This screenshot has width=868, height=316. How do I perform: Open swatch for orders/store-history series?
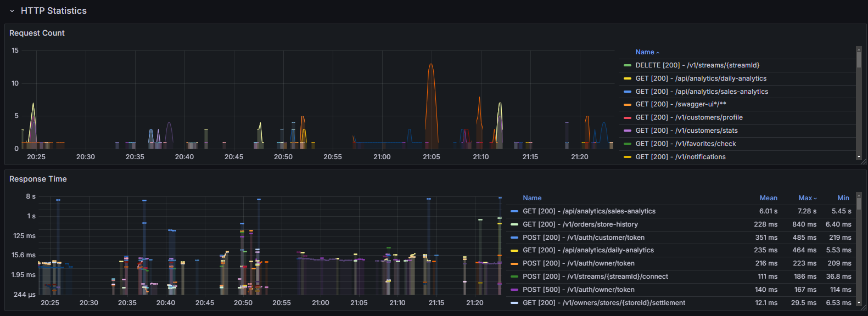tap(514, 224)
